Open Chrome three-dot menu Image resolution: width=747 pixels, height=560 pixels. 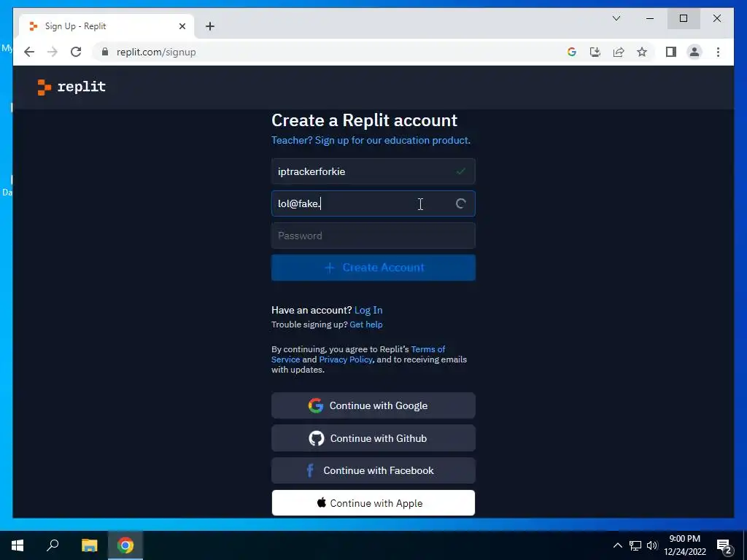coord(718,52)
